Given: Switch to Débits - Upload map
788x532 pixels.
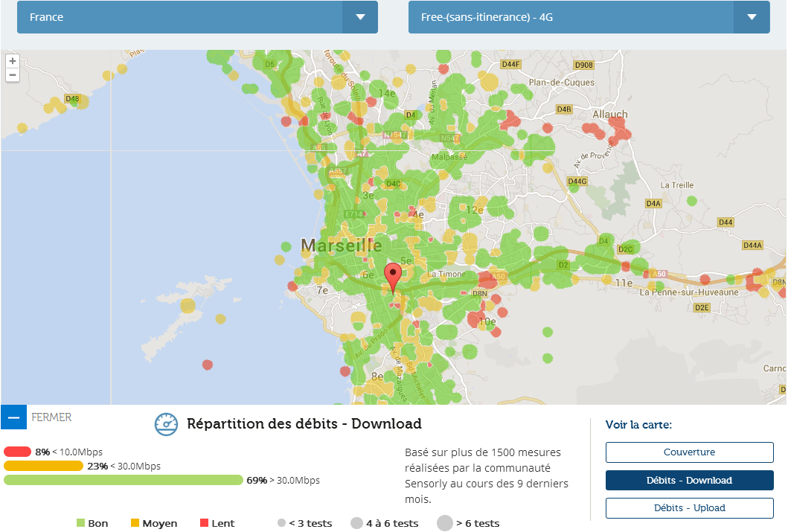Looking at the screenshot, I should click(x=689, y=508).
